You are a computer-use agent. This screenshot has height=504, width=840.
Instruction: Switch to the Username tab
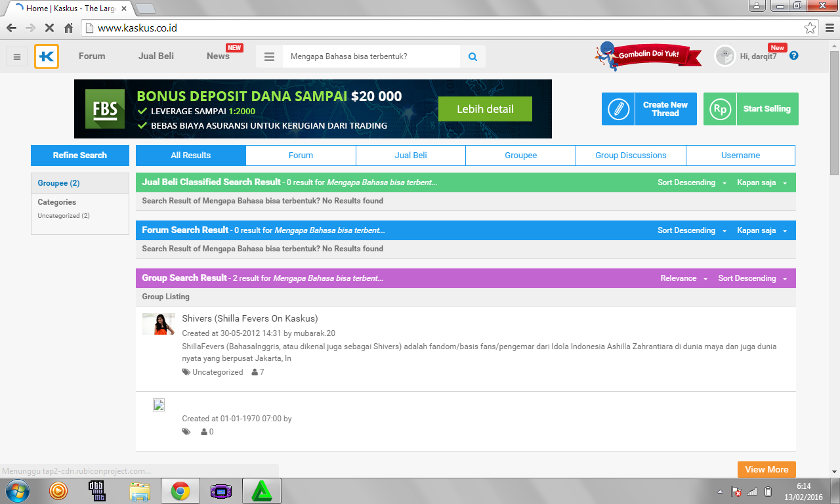(x=741, y=156)
